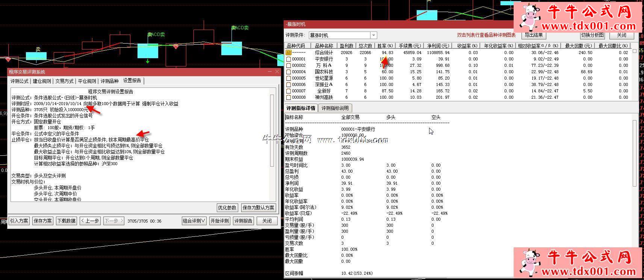
Task: Open the 评测报告 button
Action: point(243,221)
